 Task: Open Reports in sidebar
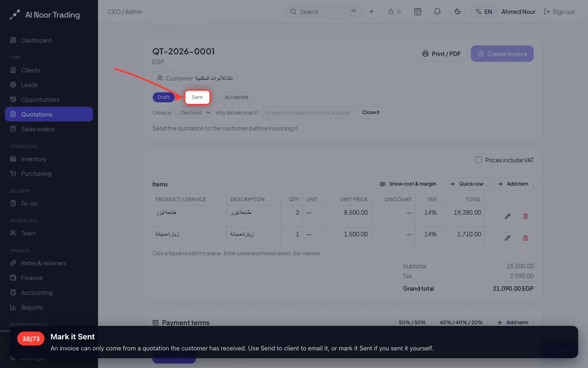coord(49,307)
